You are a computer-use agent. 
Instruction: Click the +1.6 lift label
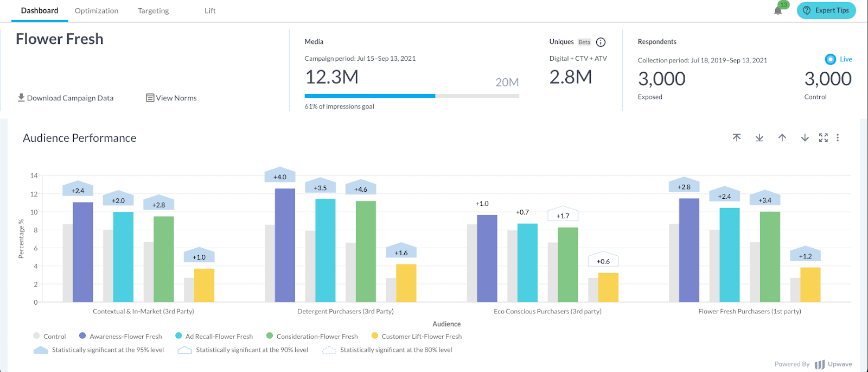point(401,251)
